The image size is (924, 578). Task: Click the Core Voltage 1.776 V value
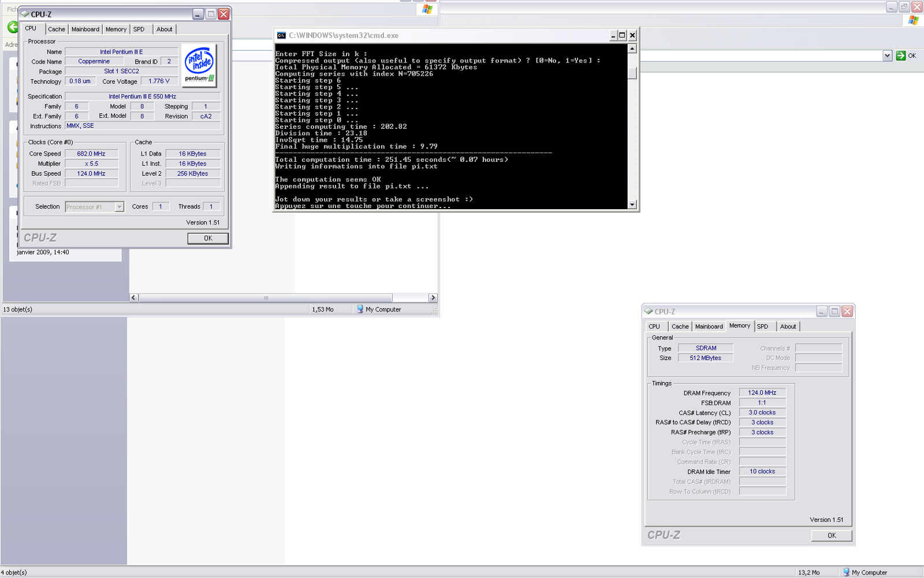click(x=159, y=81)
